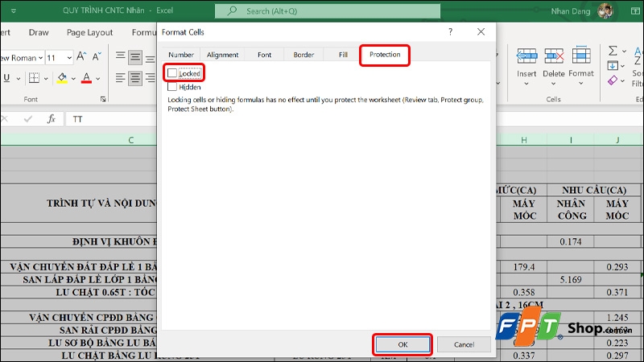Open the Draw ribbon tab
Viewport: 644px width, 362px height.
(39, 32)
